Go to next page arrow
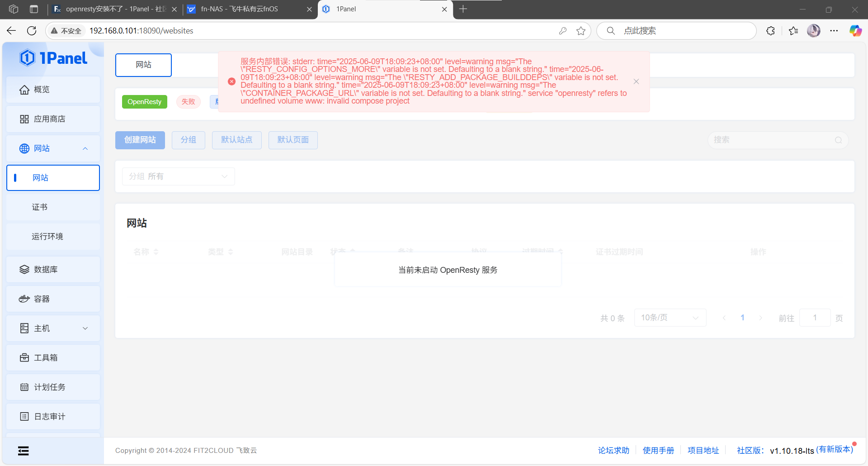This screenshot has width=868, height=466. pyautogui.click(x=760, y=318)
